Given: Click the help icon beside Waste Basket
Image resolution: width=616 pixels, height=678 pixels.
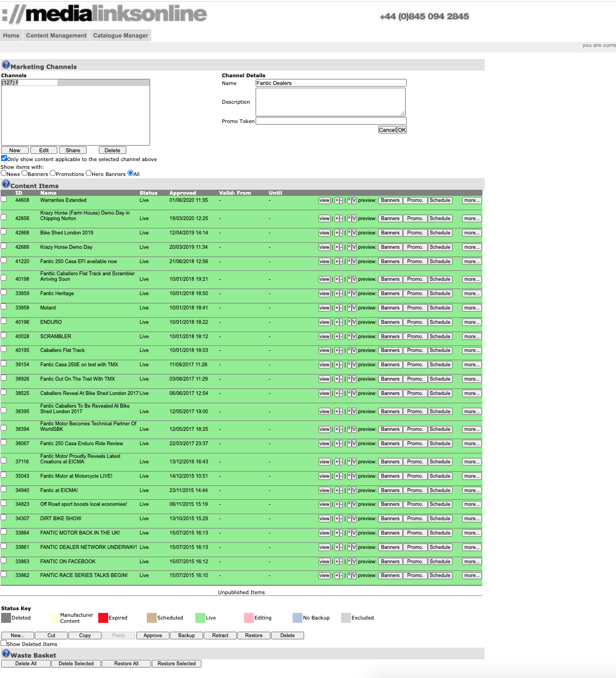Looking at the screenshot, I should (x=6, y=654).
